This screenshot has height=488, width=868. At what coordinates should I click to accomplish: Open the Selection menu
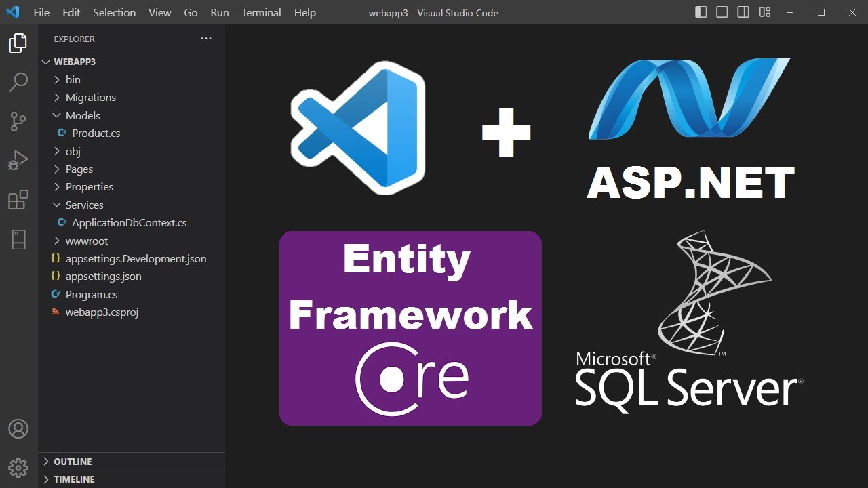pyautogui.click(x=115, y=12)
